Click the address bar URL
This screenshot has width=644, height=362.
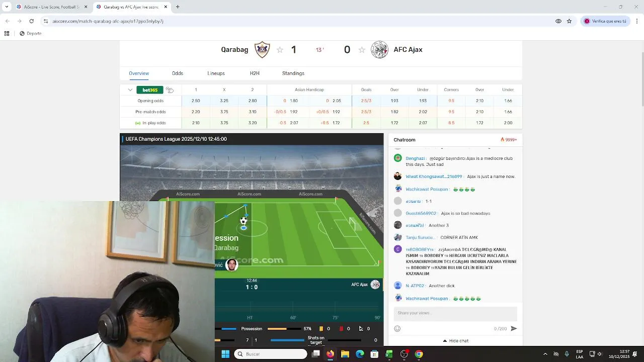[108, 21]
